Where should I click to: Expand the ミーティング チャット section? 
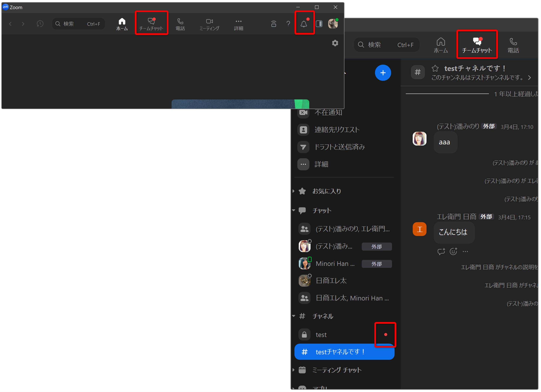(294, 370)
